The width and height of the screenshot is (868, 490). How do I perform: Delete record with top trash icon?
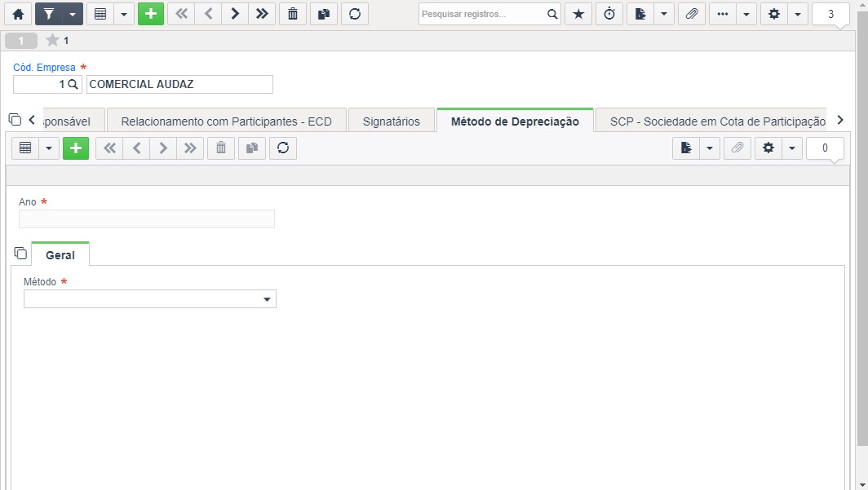click(x=293, y=15)
